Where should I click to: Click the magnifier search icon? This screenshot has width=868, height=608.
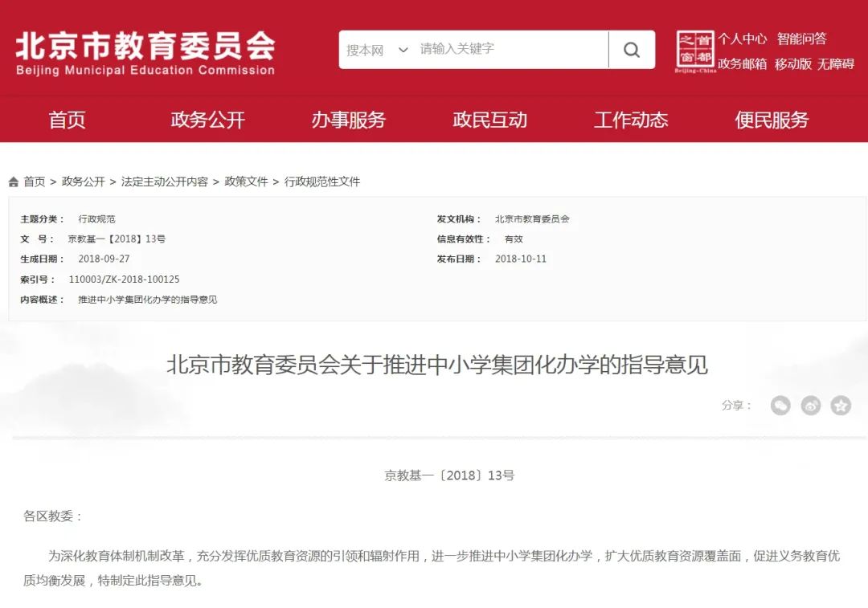pyautogui.click(x=632, y=50)
